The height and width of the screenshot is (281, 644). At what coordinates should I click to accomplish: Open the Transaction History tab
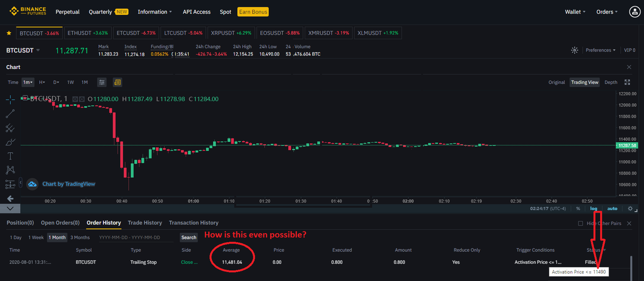click(x=194, y=222)
